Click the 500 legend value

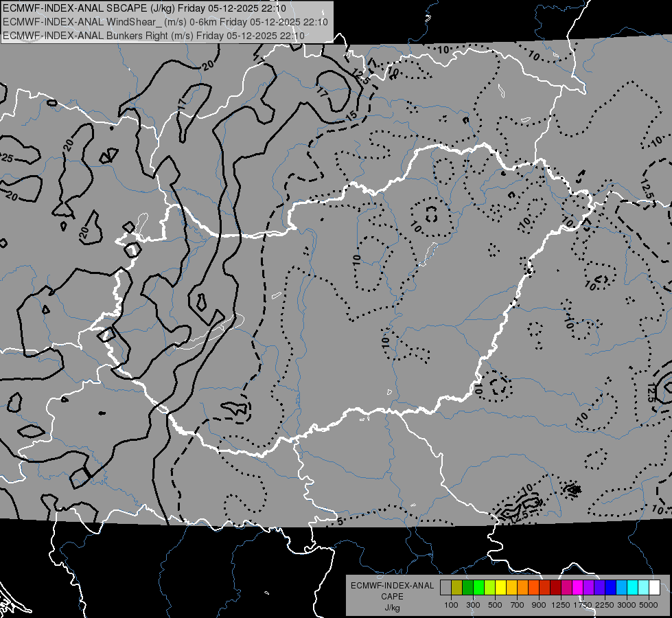tap(495, 605)
